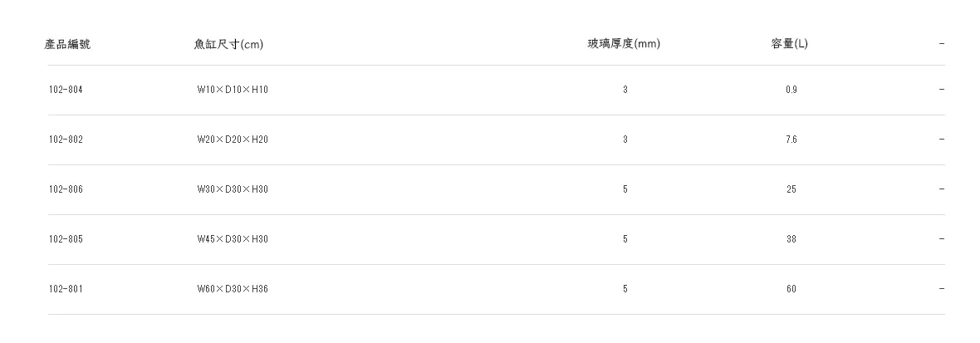The height and width of the screenshot is (343, 980).
Task: Click the W20×D20×H20 size cell
Action: pyautogui.click(x=233, y=140)
